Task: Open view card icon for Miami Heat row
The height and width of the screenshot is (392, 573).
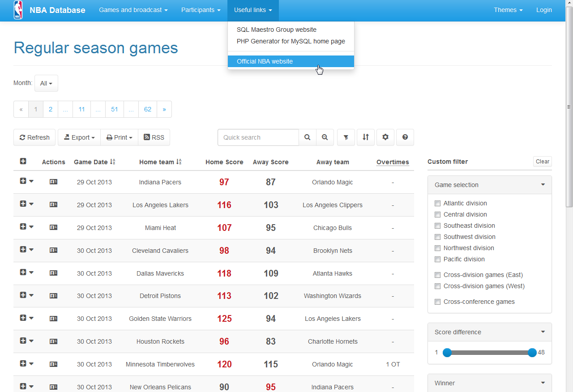Action: tap(54, 227)
